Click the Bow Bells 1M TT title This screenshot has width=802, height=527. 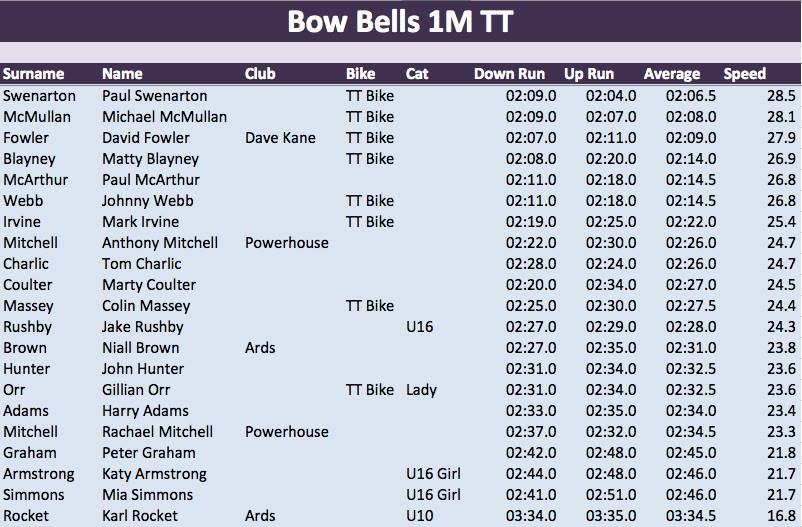400,21
